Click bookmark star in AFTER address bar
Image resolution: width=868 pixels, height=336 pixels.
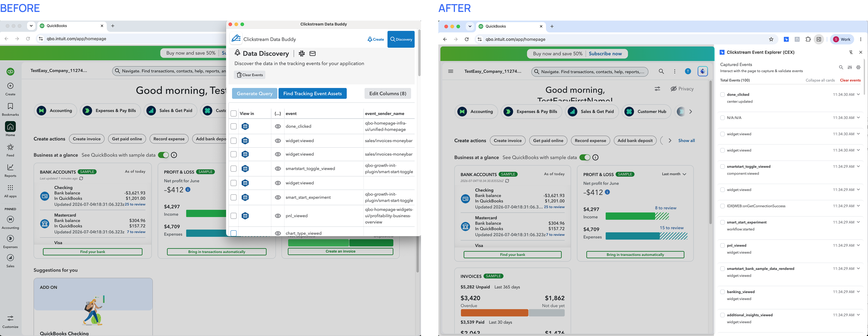(x=771, y=39)
